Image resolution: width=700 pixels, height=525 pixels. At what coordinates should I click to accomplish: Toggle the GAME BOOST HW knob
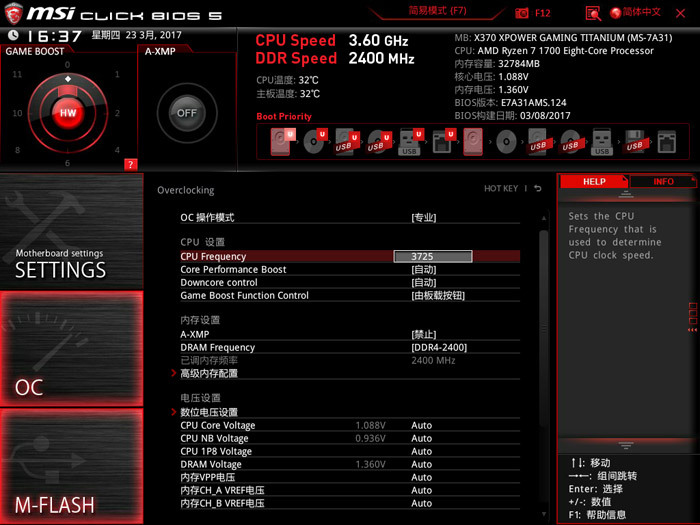click(x=68, y=112)
